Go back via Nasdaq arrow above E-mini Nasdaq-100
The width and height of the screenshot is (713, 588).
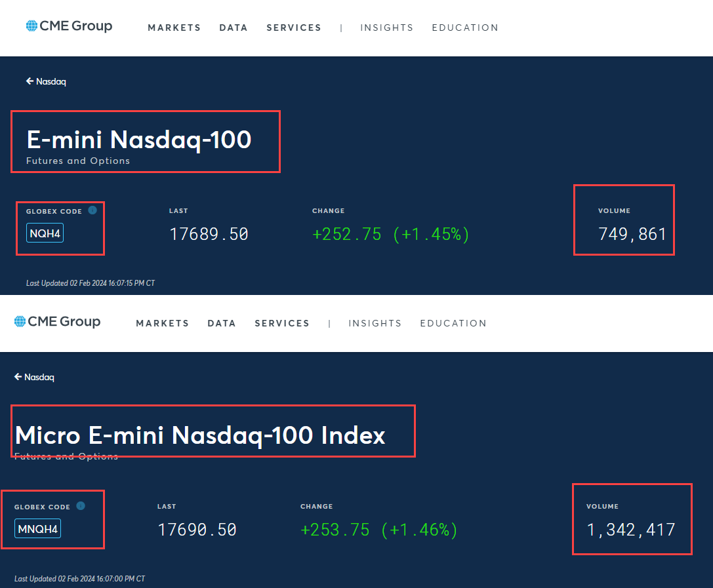[46, 81]
